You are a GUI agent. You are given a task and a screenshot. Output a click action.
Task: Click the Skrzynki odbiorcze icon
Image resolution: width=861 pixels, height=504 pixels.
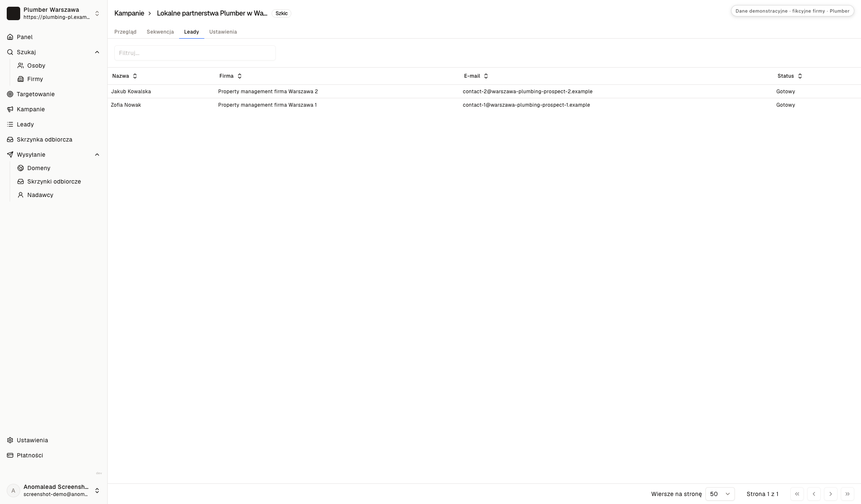tap(21, 181)
